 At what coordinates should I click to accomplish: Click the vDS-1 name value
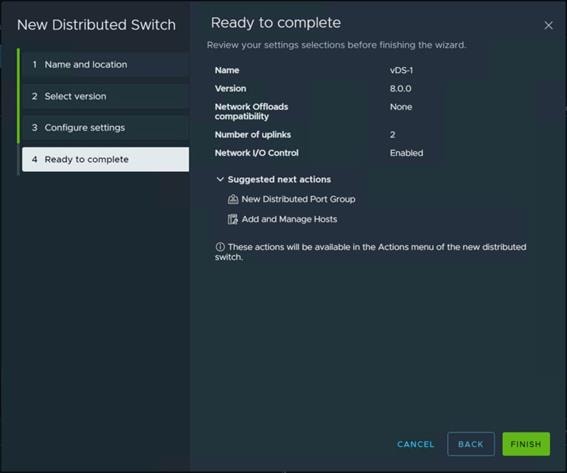pos(401,70)
